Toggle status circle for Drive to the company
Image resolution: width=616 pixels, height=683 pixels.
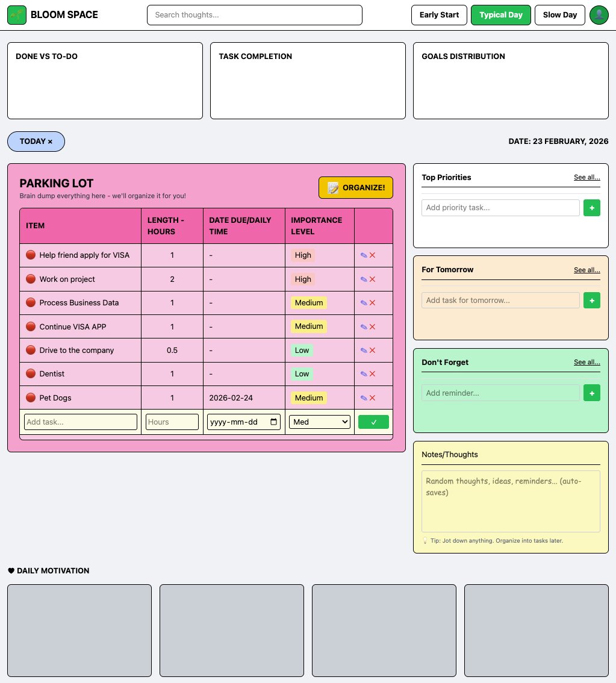[x=31, y=350]
